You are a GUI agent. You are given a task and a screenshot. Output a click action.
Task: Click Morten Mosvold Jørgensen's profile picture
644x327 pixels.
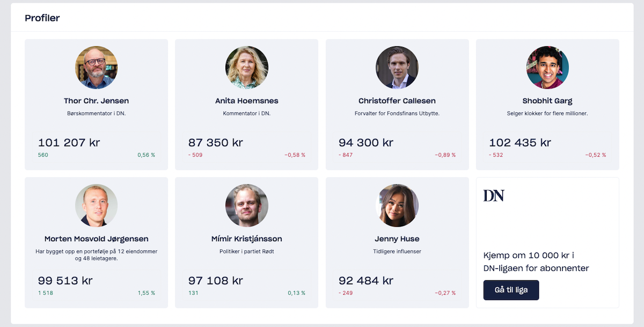pos(96,205)
